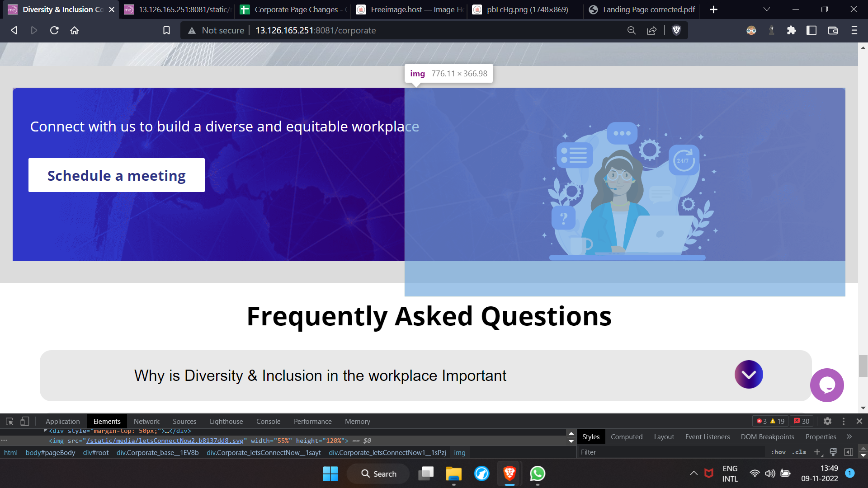Switch to the Freeimage.host browser tab

point(409,9)
